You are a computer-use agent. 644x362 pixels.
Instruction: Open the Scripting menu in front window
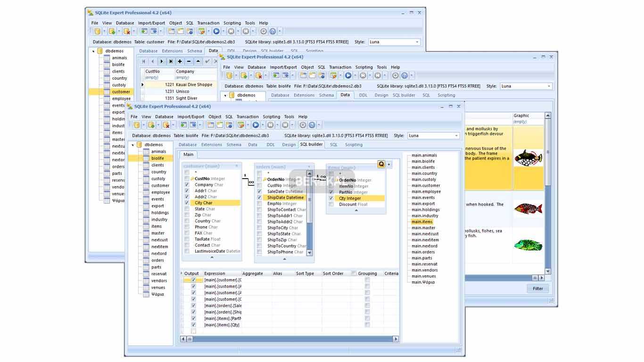[271, 116]
